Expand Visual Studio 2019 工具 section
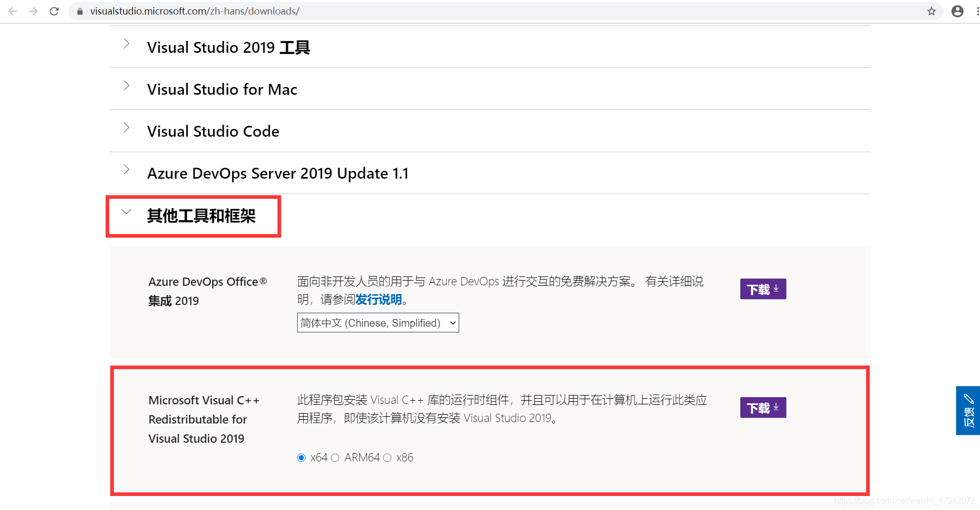 [x=490, y=47]
